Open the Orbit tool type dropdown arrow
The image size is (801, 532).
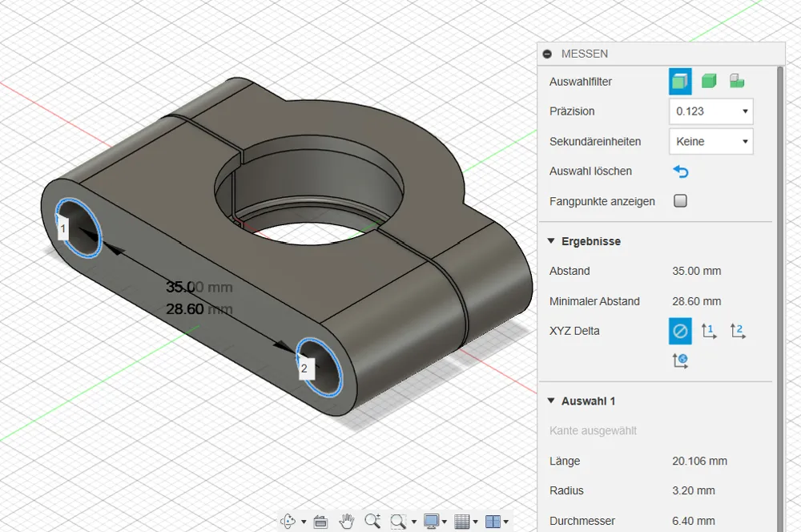pos(304,522)
